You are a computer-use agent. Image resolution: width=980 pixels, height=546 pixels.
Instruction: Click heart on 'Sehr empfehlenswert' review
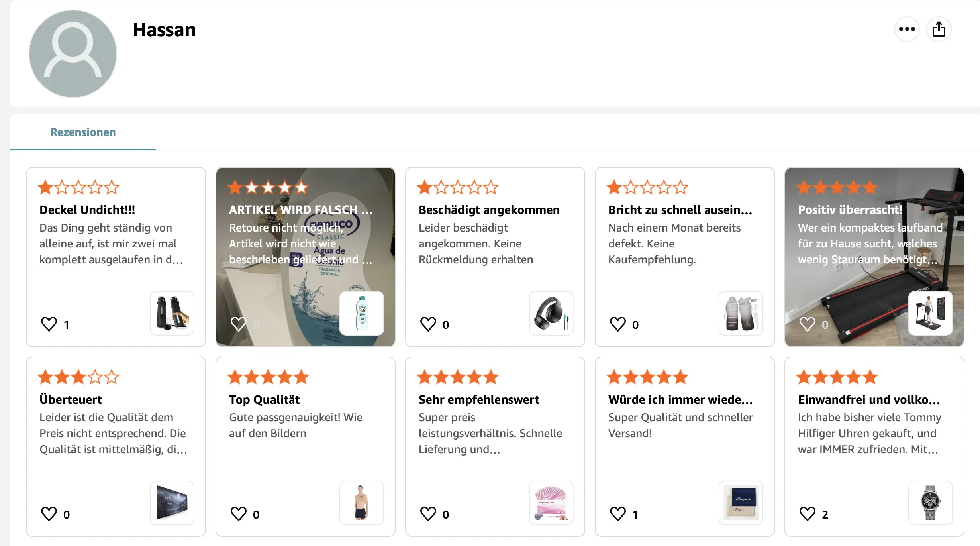coord(428,514)
